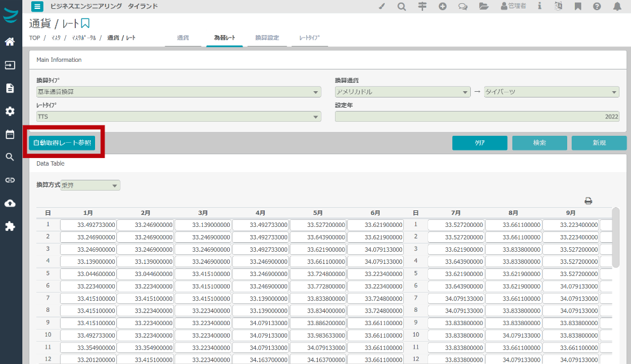
Task: Open the chat bubbles icon
Action: point(463,6)
